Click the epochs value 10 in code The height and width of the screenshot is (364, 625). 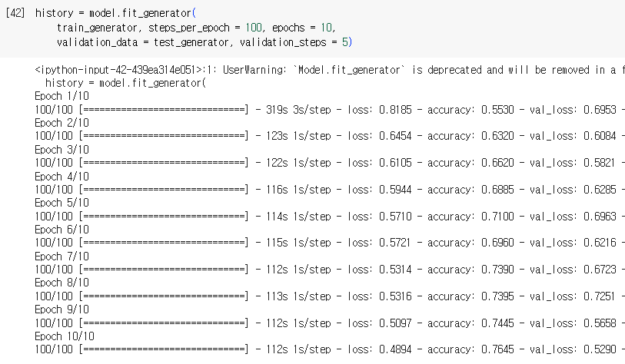[326, 28]
